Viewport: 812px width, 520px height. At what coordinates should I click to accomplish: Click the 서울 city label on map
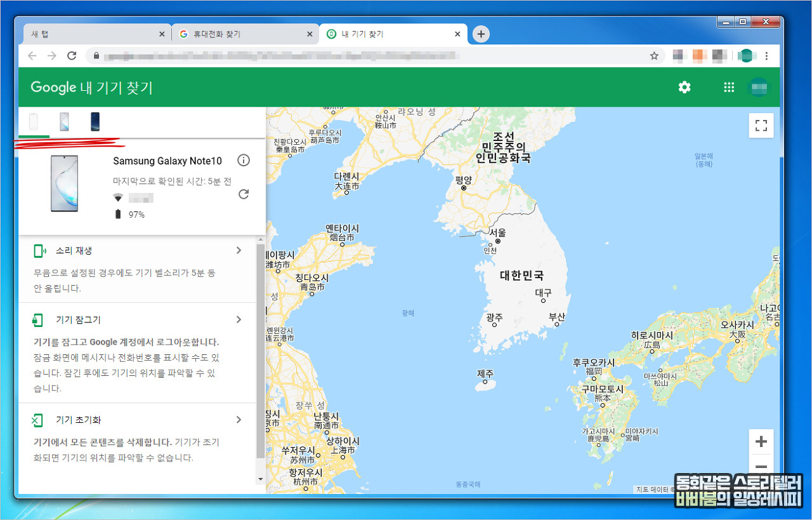pos(497,232)
